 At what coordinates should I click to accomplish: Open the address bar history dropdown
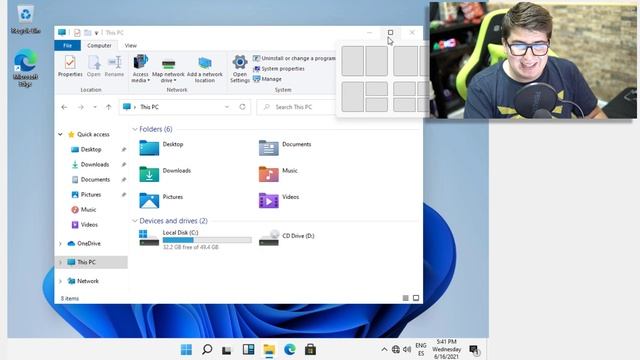point(227,107)
